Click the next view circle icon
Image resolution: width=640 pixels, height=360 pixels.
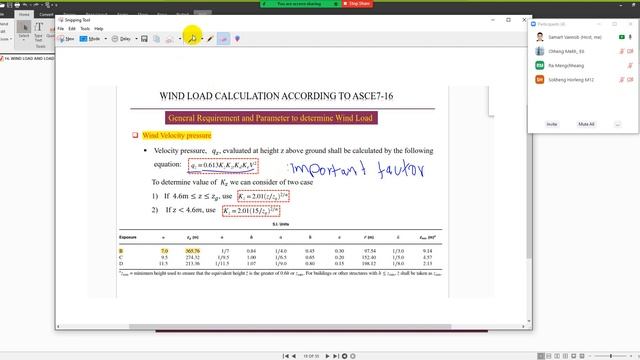pyautogui.click(x=353, y=356)
